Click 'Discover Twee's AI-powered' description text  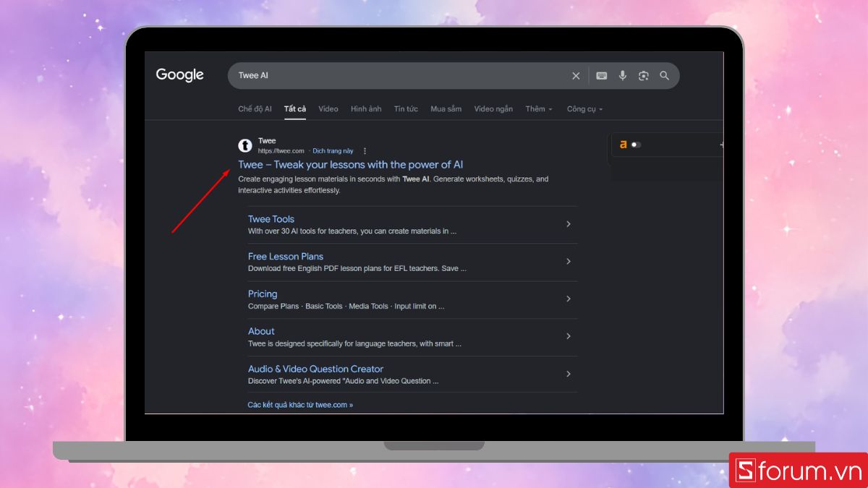tap(344, 381)
